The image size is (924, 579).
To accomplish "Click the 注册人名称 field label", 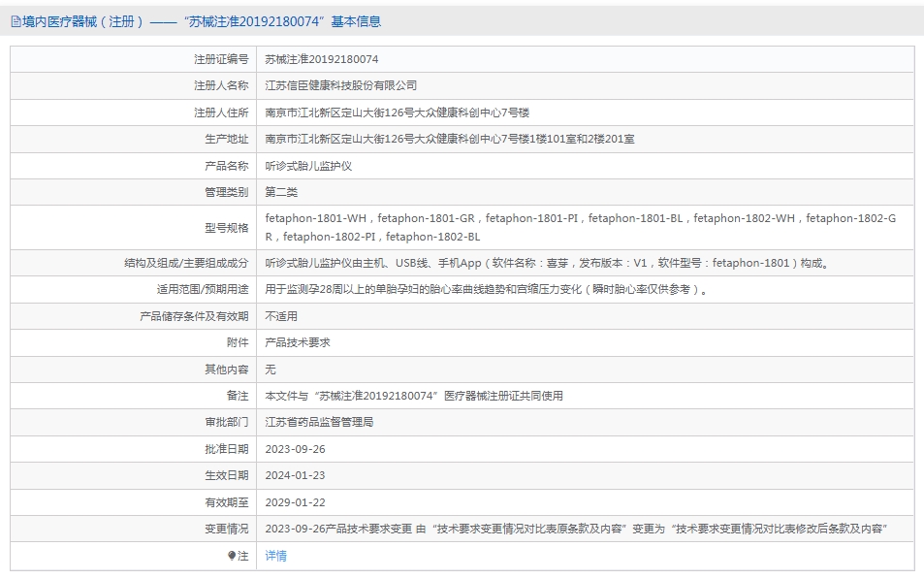I will 221,85.
